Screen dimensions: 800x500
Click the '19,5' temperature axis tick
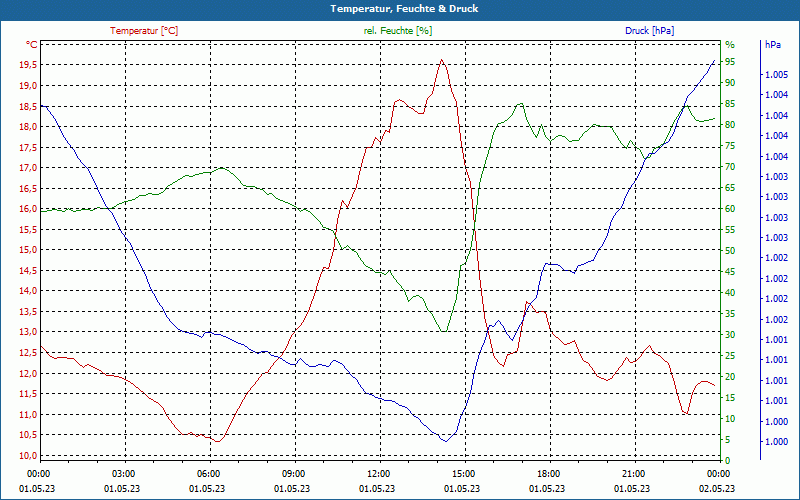28,65
